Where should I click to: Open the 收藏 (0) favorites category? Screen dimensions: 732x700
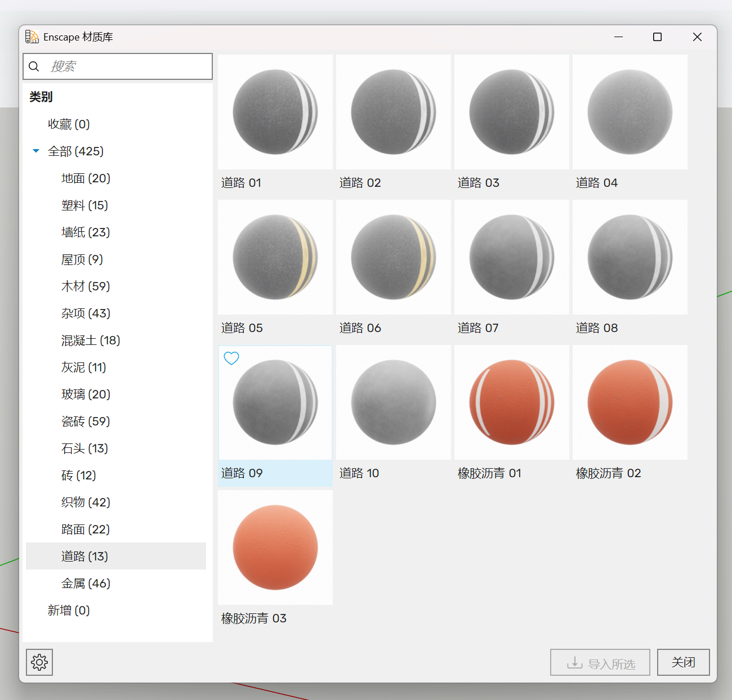(69, 124)
